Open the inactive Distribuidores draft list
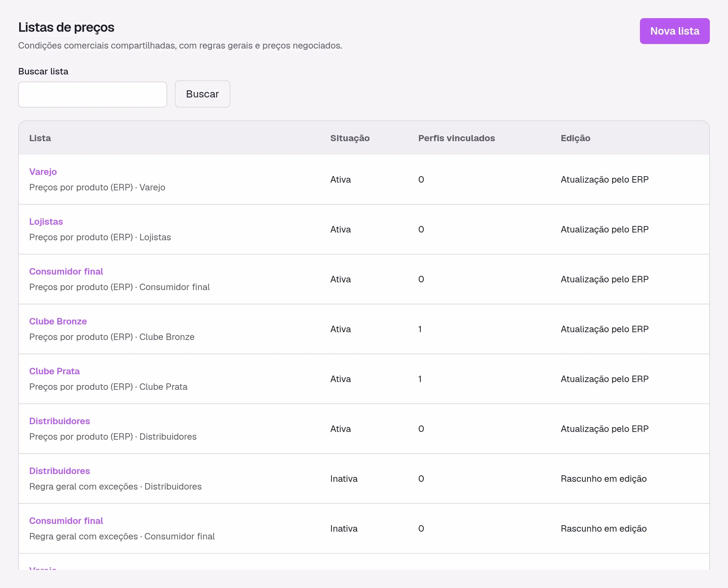The image size is (728, 588). (60, 471)
